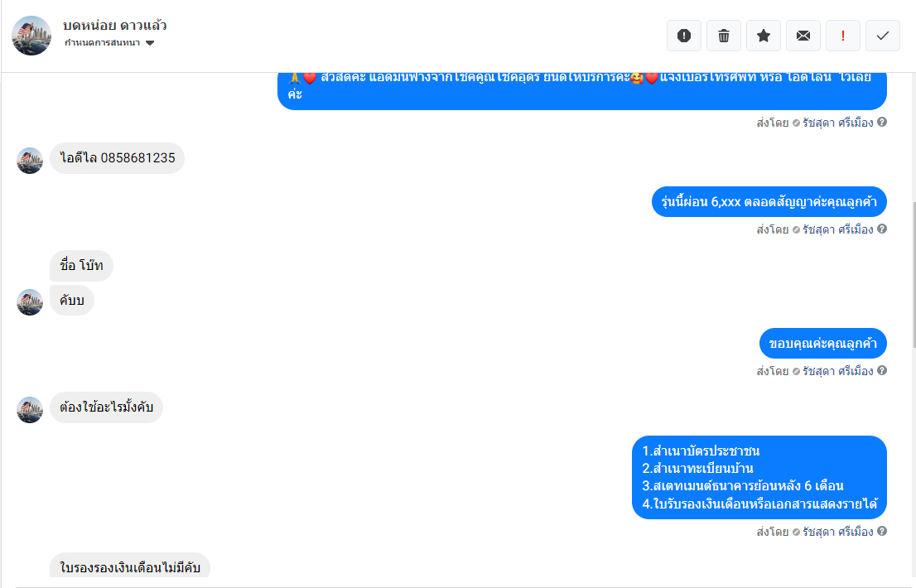Screen dimensions: 916x588
Task: Delete conversation using the trash icon
Action: click(x=723, y=36)
